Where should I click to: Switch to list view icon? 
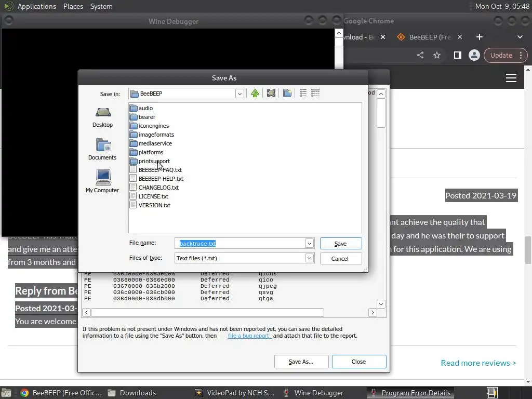303,93
